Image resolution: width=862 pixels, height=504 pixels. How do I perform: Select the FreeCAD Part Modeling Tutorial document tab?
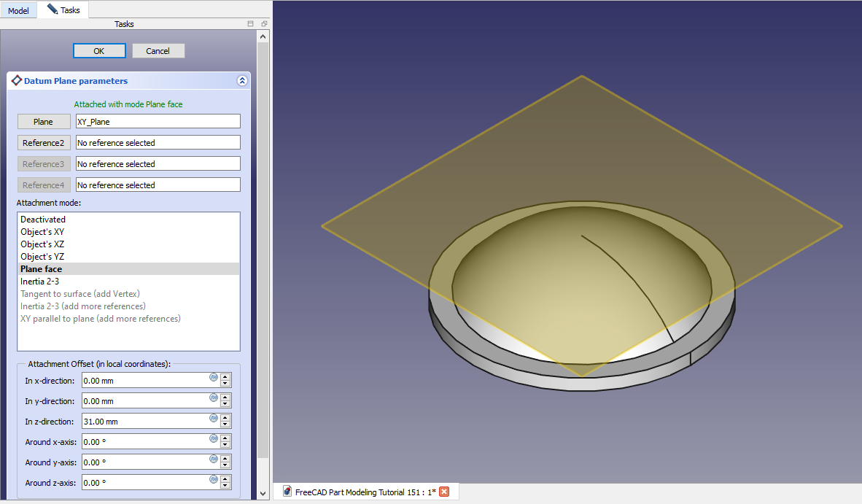coord(365,492)
